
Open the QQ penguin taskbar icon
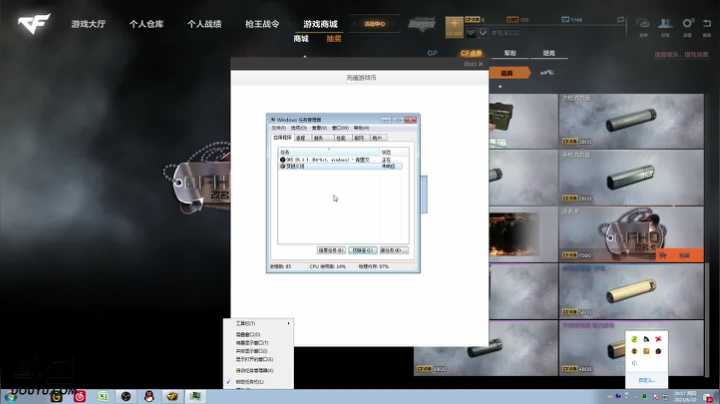[149, 396]
